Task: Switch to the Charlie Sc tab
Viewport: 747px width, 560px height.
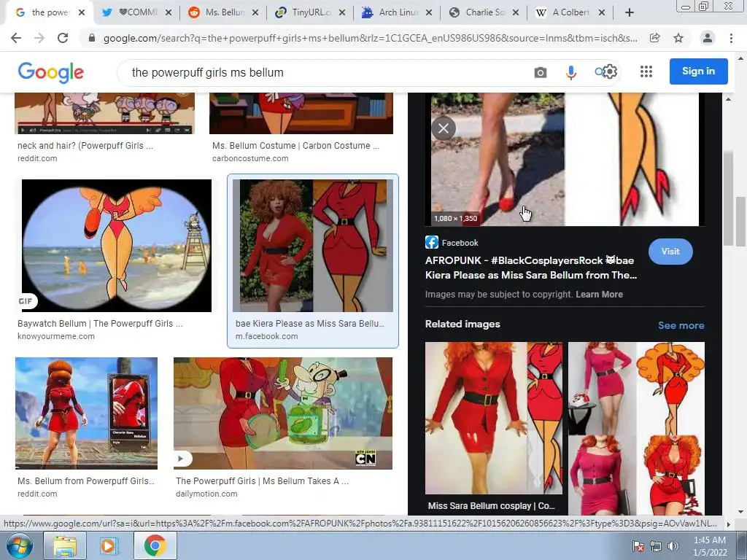Action: pos(484,13)
